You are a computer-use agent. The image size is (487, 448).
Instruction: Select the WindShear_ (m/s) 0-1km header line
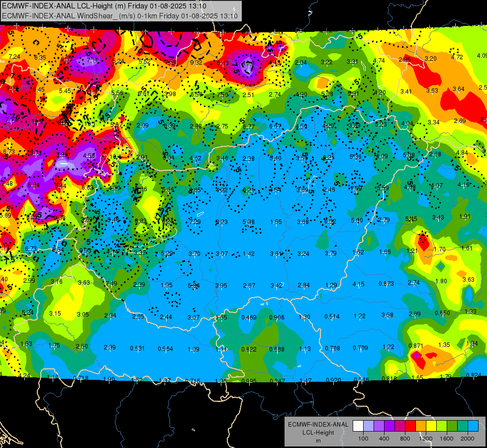(x=119, y=16)
